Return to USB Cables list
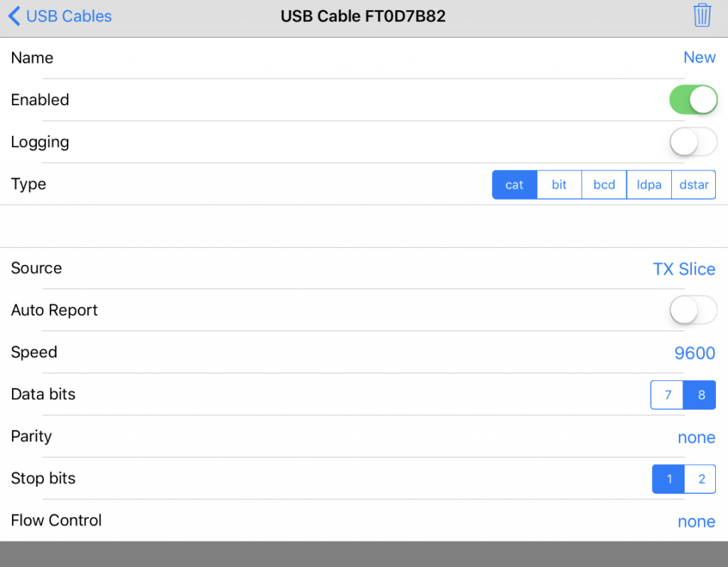The width and height of the screenshot is (728, 567). point(69,16)
